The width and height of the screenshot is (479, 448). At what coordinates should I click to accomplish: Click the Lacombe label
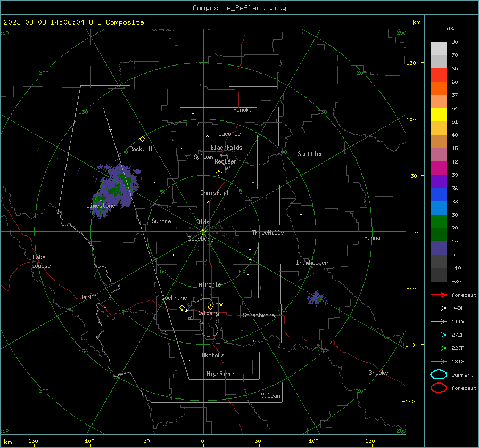tap(229, 134)
